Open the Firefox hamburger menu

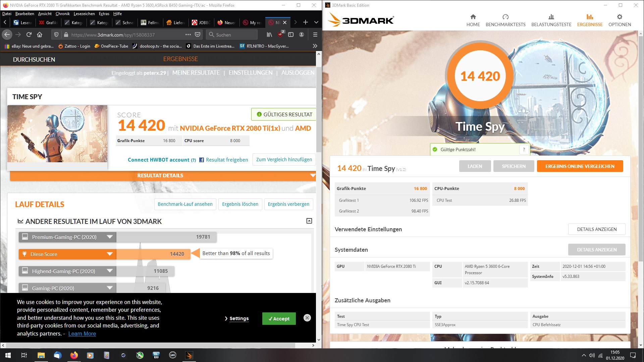[x=315, y=35]
